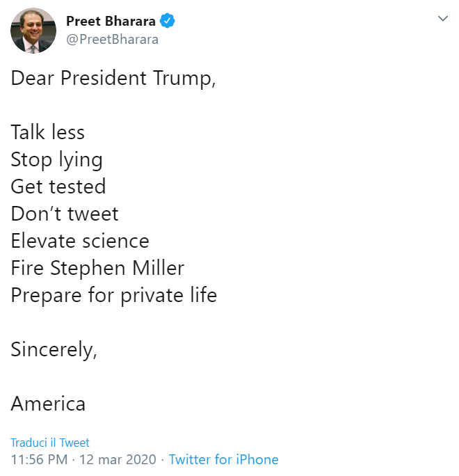Click the 'Stop lying' line
This screenshot has height=476, width=459.
click(56, 160)
